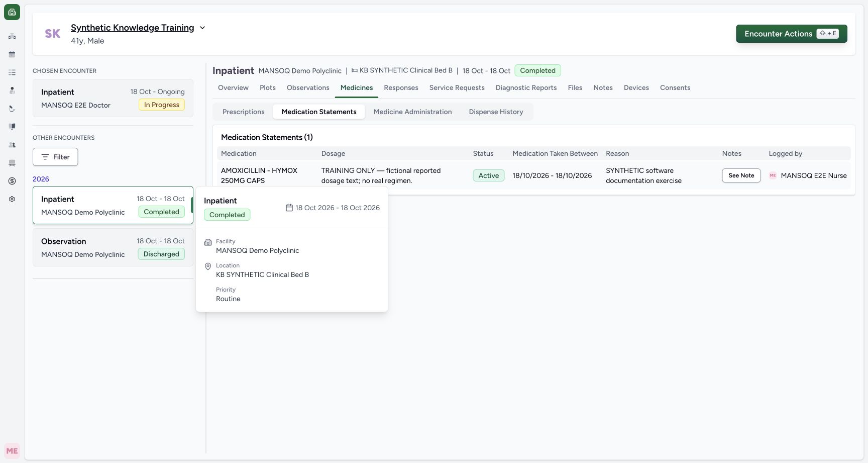Click the Facility building icon in popover
The height and width of the screenshot is (463, 868).
tap(208, 242)
